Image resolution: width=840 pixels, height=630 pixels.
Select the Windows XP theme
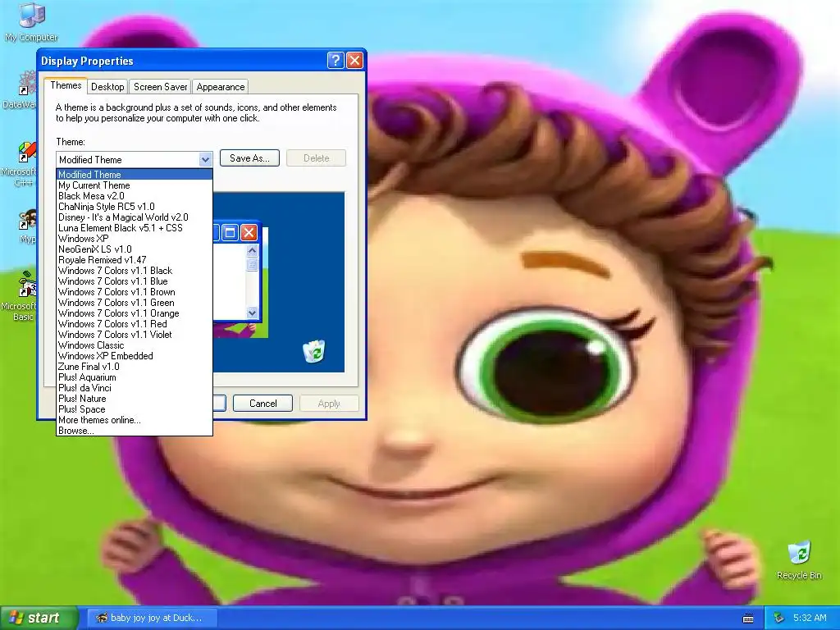pos(135,239)
